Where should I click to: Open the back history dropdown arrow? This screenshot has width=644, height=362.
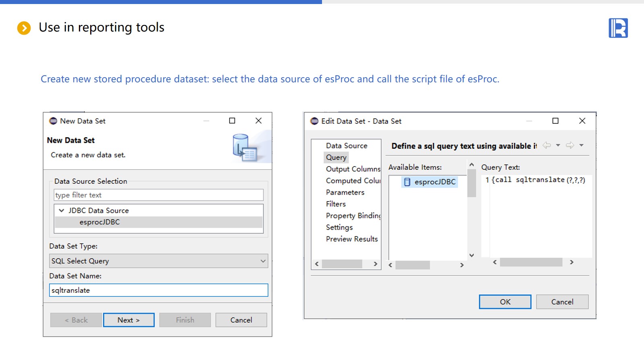[x=558, y=146]
